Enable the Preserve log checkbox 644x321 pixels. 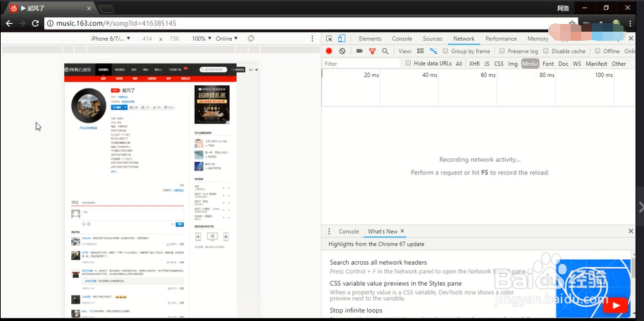502,51
